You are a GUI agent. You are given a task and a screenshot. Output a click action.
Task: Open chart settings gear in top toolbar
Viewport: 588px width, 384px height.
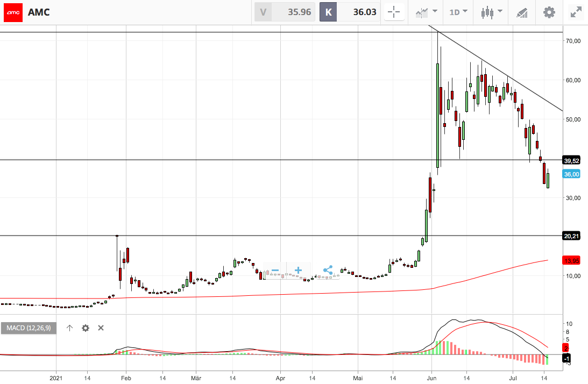pyautogui.click(x=549, y=12)
